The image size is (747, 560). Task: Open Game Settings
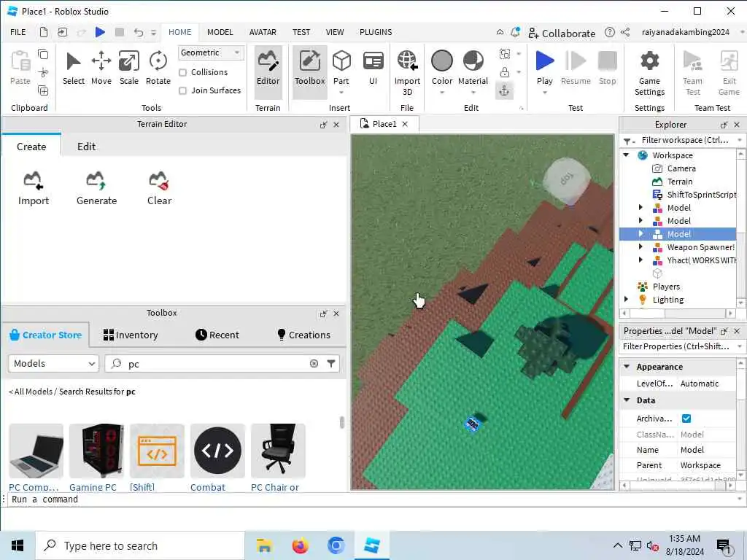pyautogui.click(x=649, y=74)
